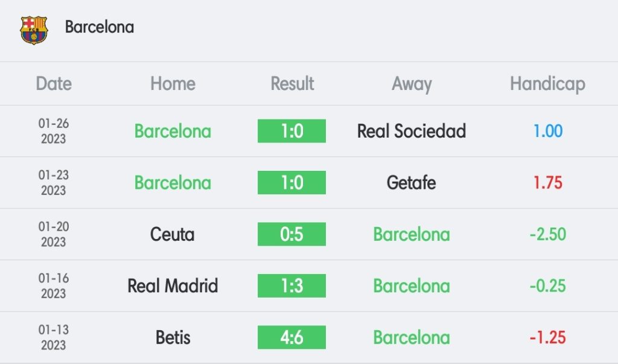The width and height of the screenshot is (618, 364).
Task: Click the red 1.75 handicap value
Action: tap(548, 183)
